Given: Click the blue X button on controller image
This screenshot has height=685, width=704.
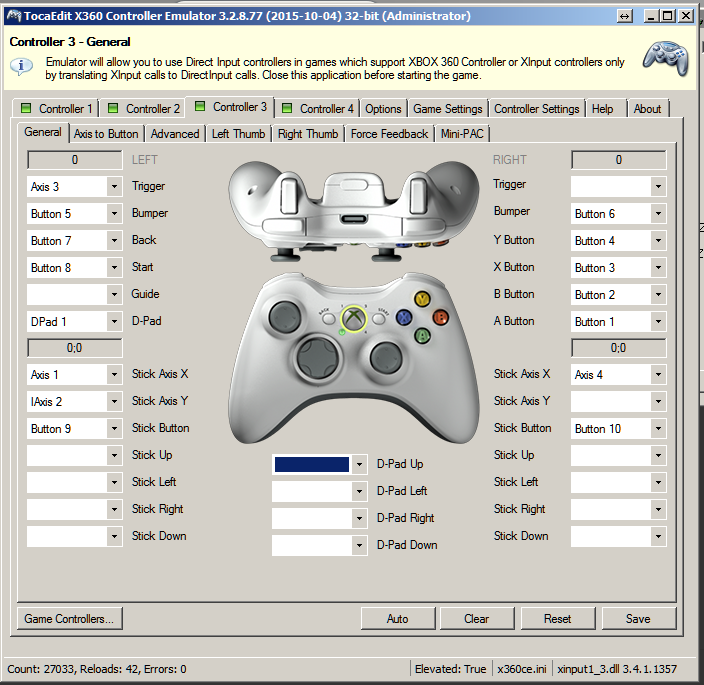Looking at the screenshot, I should point(405,317).
